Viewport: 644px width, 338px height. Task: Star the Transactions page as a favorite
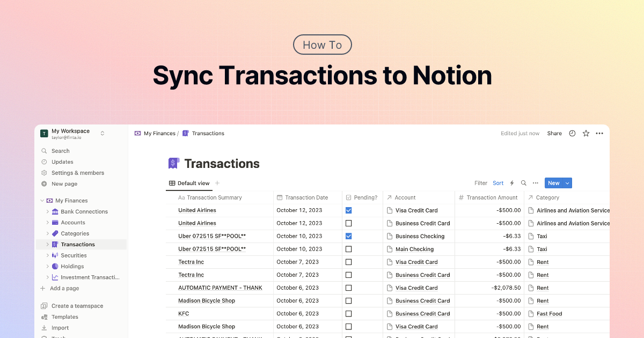tap(586, 133)
